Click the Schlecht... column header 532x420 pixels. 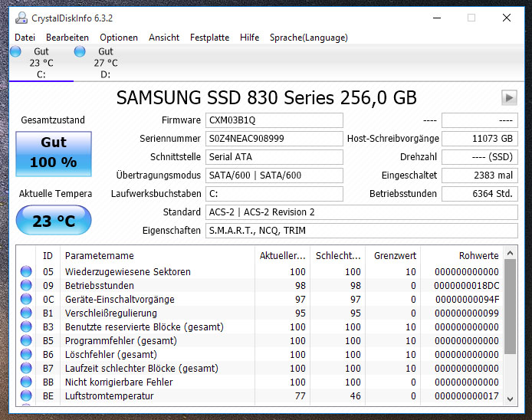point(337,255)
